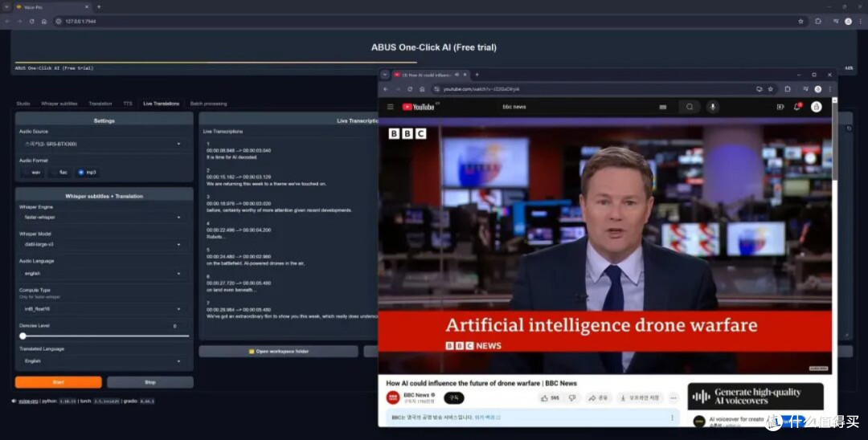Open the TTS tab
Image resolution: width=868 pixels, height=440 pixels.
(128, 104)
